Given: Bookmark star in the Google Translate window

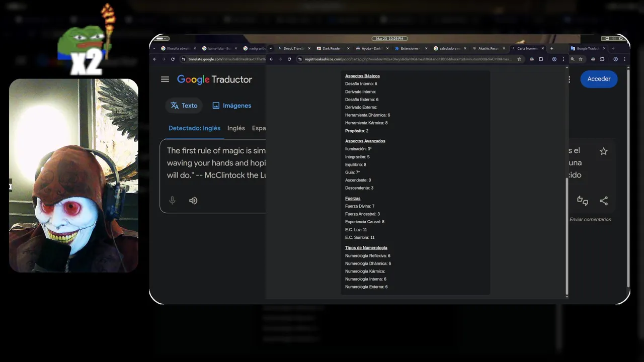Looking at the screenshot, I should (x=581, y=59).
